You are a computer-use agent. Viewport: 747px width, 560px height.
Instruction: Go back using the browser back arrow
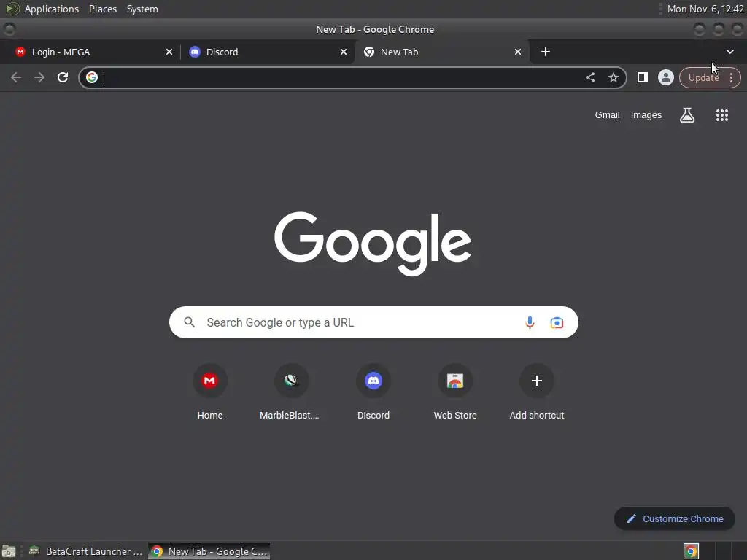click(x=16, y=77)
